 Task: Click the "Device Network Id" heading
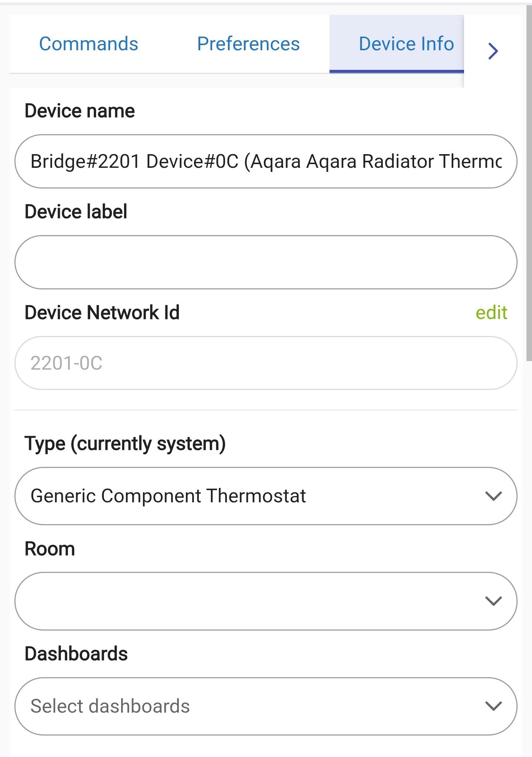[102, 313]
